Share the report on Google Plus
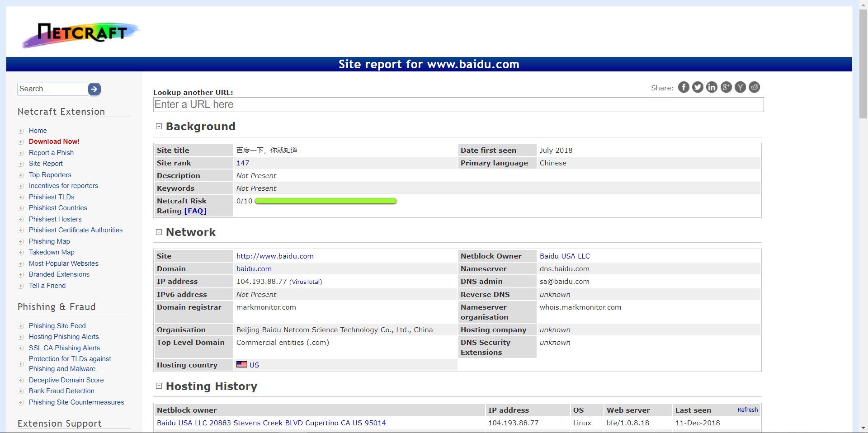 click(x=726, y=87)
